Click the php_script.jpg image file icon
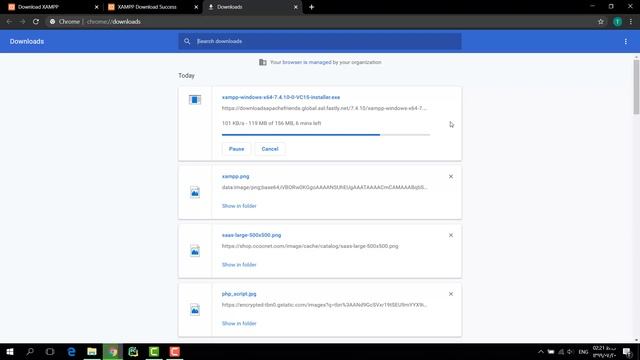Image resolution: width=640 pixels, height=360 pixels. [195, 309]
